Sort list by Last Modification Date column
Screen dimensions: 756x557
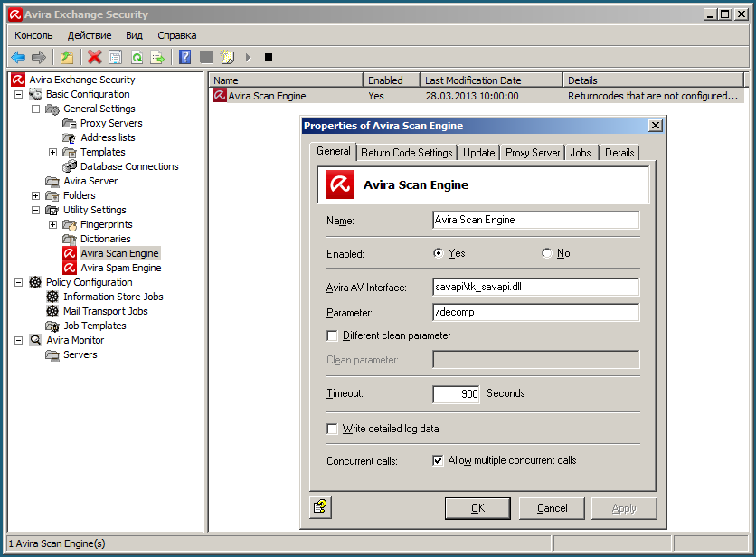point(491,80)
